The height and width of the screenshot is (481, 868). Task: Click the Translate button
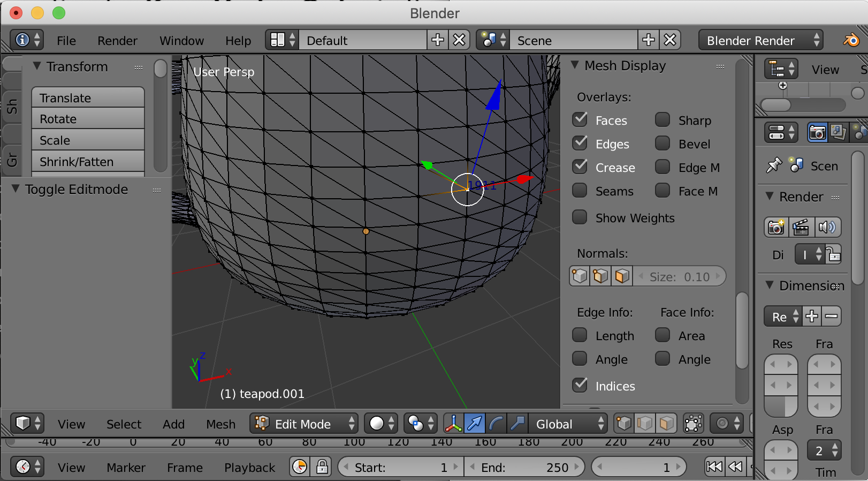[88, 97]
